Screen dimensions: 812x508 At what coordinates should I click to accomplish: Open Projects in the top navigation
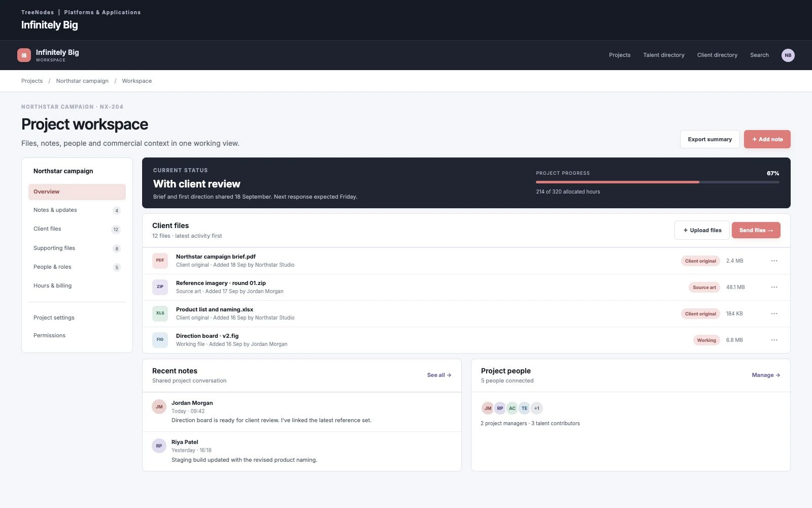click(620, 55)
